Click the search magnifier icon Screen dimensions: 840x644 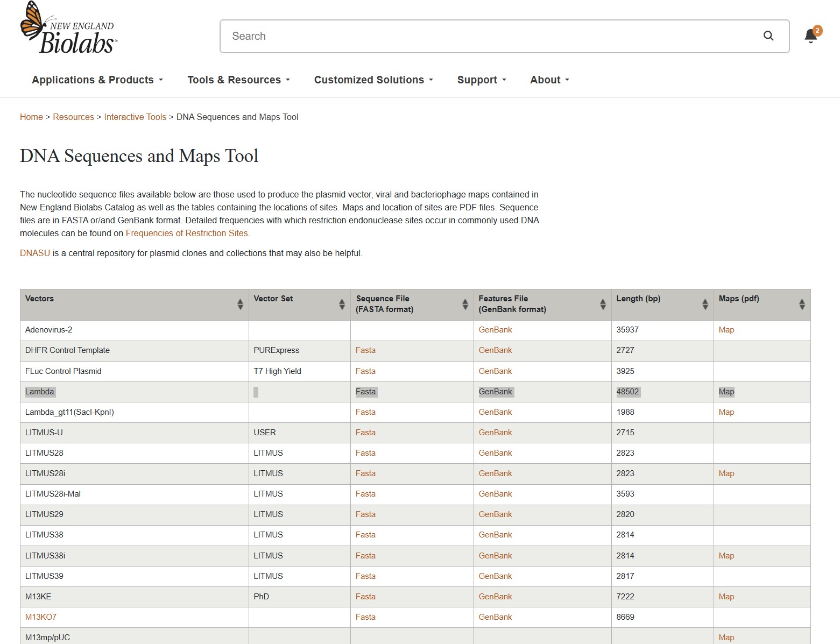click(x=768, y=36)
